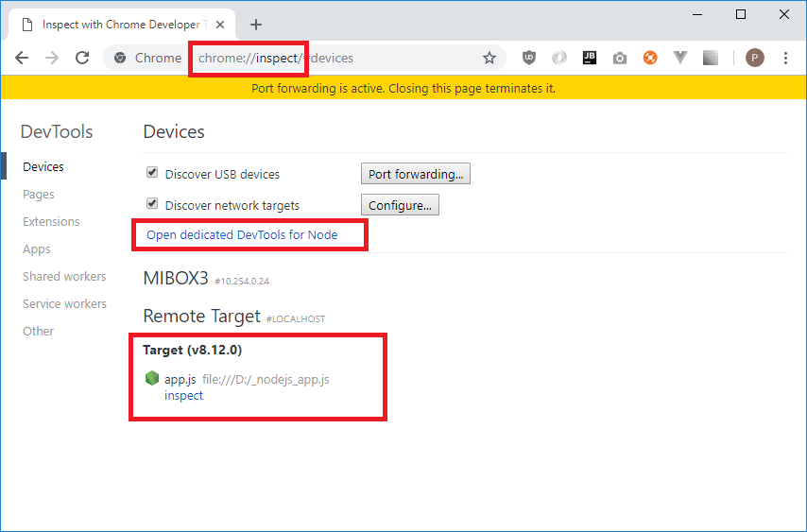Select the Inspect with Chrome Developer tab
This screenshot has width=807, height=532.
(x=123, y=25)
